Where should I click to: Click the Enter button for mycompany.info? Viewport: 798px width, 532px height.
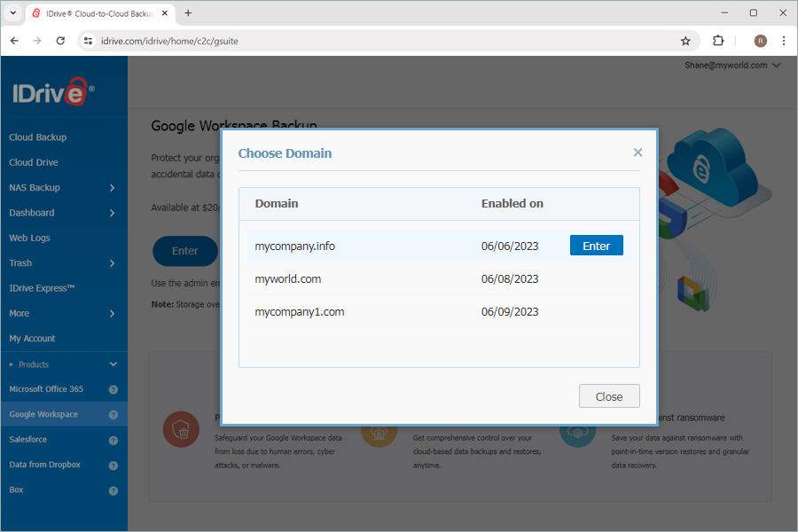[596, 246]
